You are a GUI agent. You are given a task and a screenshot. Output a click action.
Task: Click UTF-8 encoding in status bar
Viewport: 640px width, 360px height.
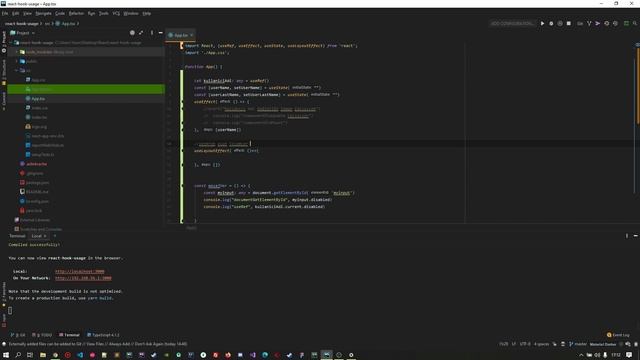pos(525,344)
